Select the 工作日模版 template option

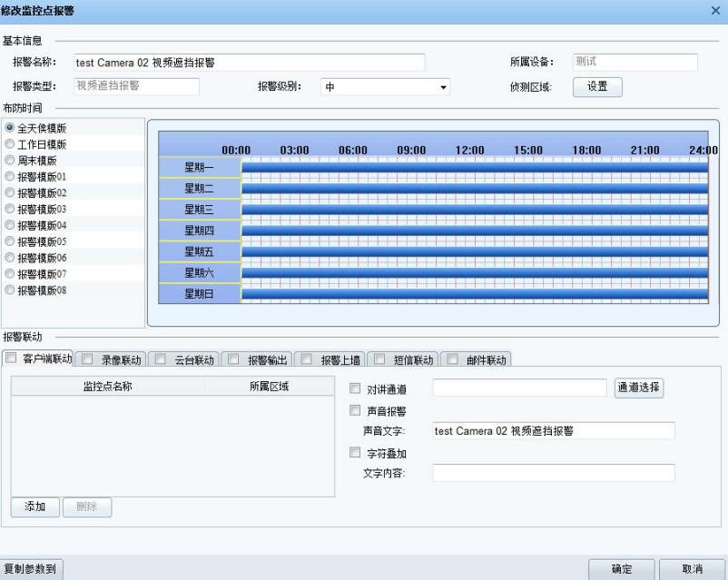10,144
